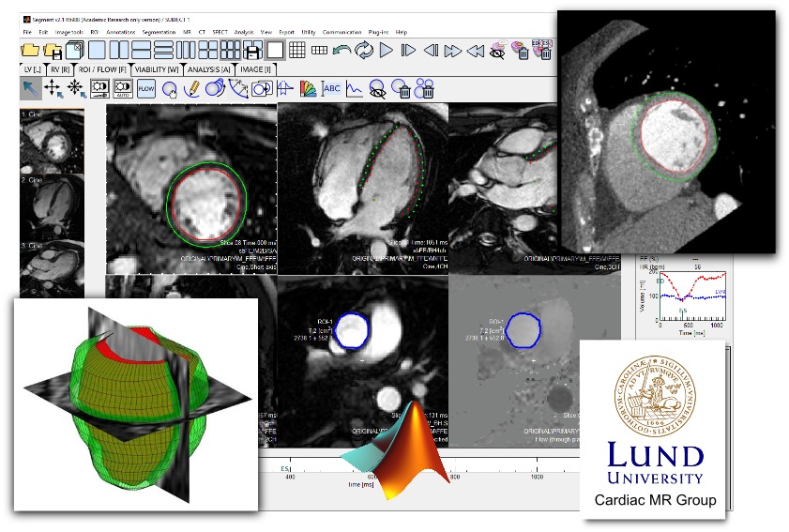Screen dimensions: 789x532
Task: Show the montage row view
Action: point(320,50)
